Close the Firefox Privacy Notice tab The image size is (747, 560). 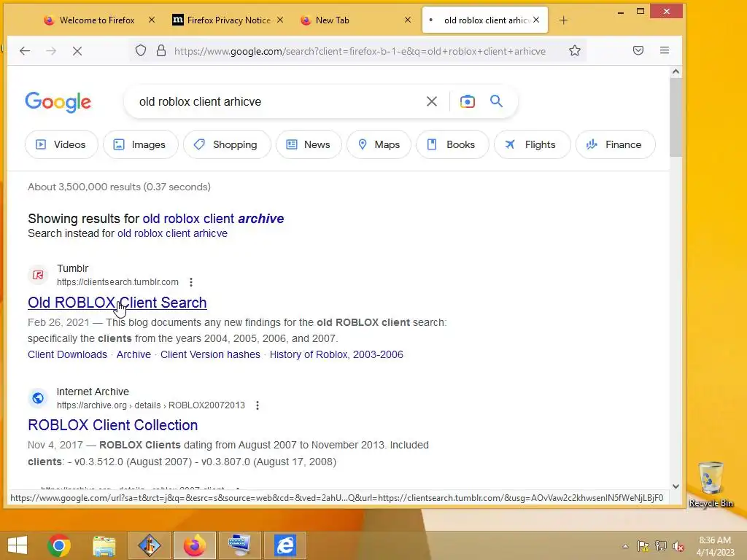[280, 20]
